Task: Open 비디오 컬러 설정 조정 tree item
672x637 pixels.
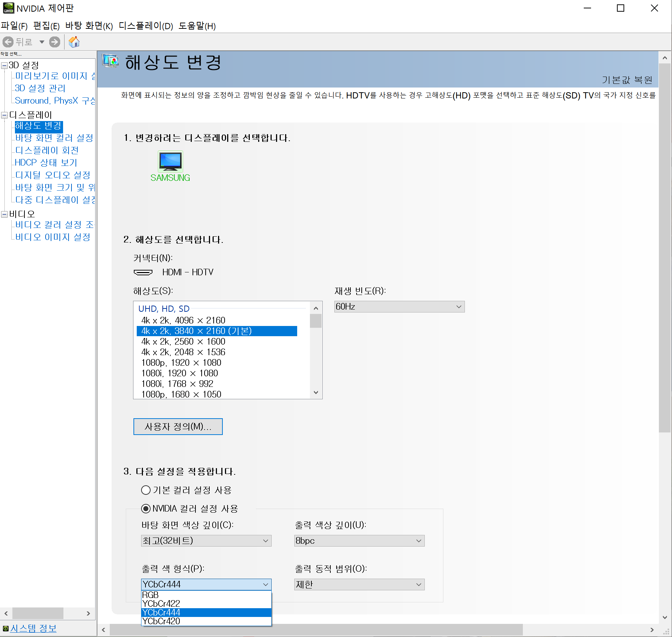Action: coord(54,225)
